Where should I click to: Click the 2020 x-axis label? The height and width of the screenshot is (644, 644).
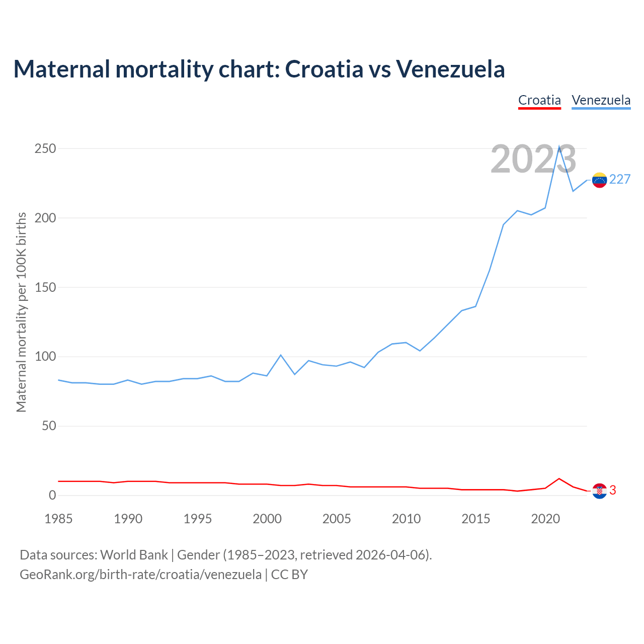(545, 519)
